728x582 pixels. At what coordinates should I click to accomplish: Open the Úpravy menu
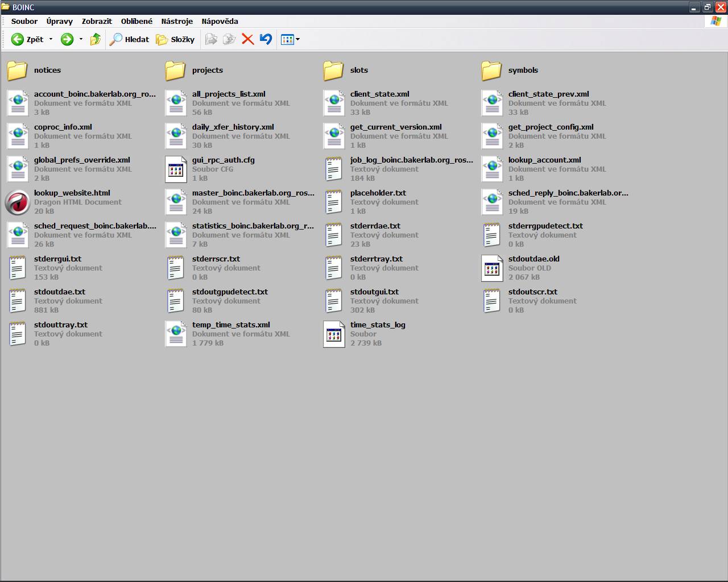[x=60, y=21]
